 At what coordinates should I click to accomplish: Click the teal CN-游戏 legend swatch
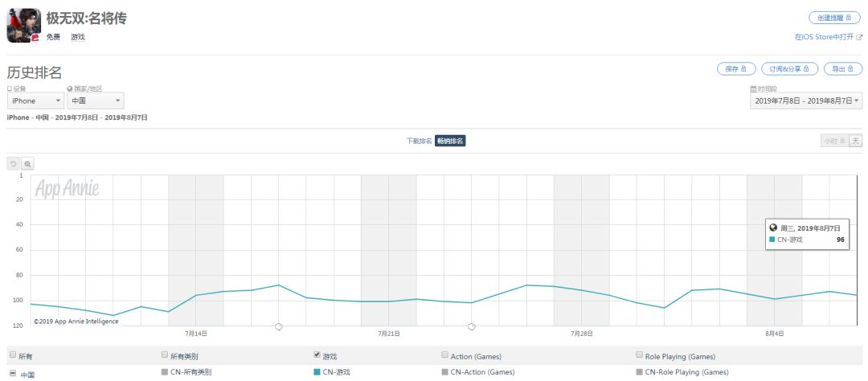[x=317, y=372]
